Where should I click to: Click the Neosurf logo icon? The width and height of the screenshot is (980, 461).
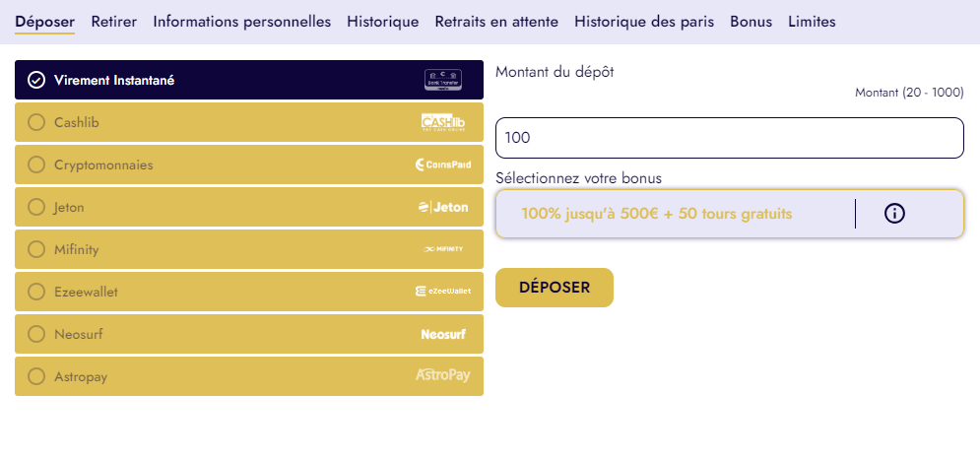coord(442,334)
